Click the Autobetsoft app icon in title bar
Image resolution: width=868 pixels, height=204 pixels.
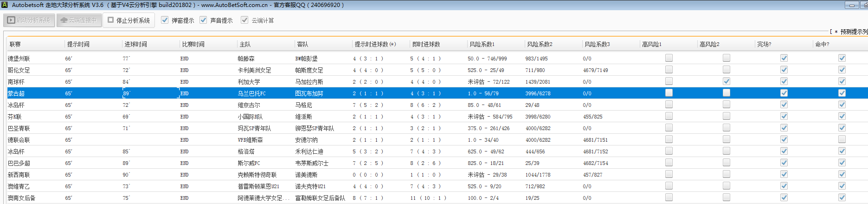pos(5,5)
